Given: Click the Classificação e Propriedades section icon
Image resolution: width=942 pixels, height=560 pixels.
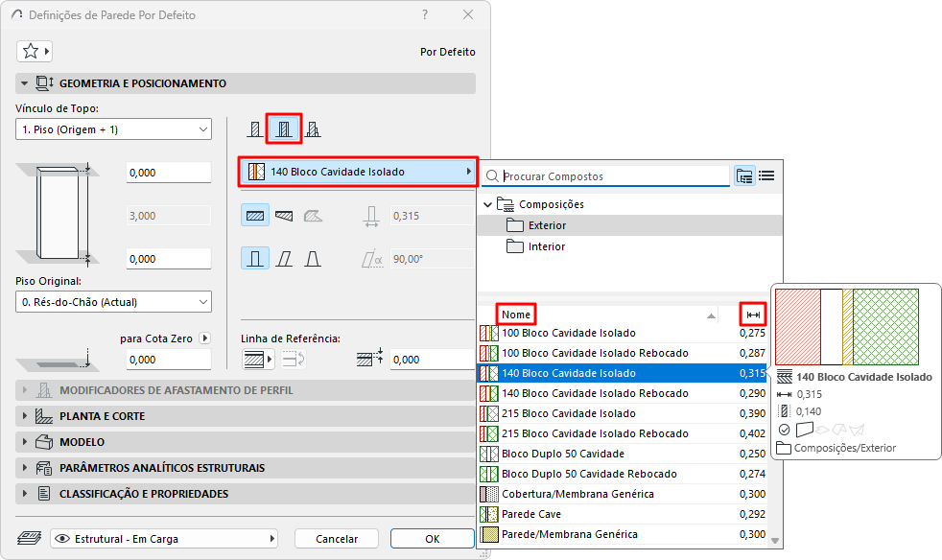Looking at the screenshot, I should [x=44, y=493].
